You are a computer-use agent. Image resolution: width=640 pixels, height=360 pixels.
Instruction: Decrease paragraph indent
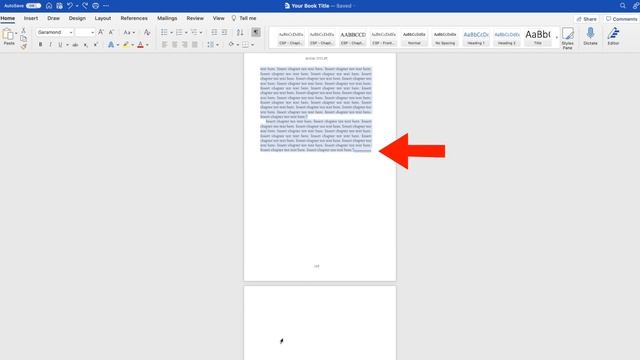[214, 32]
